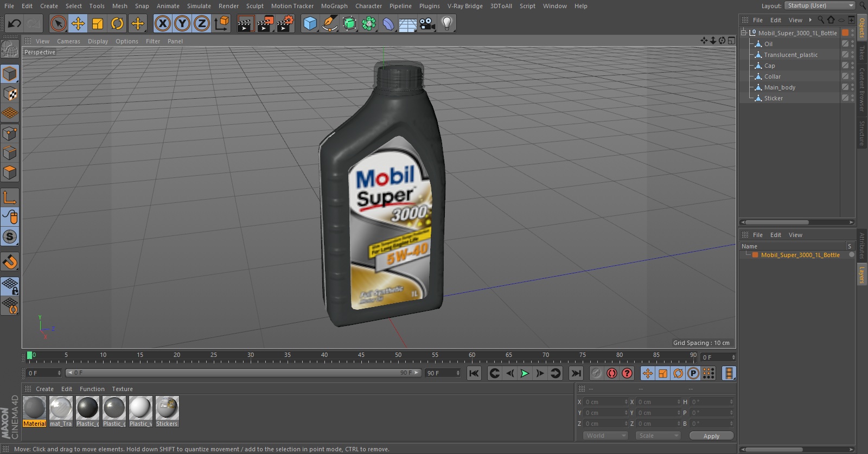Select the Oil object
This screenshot has height=454, width=868.
(x=768, y=44)
